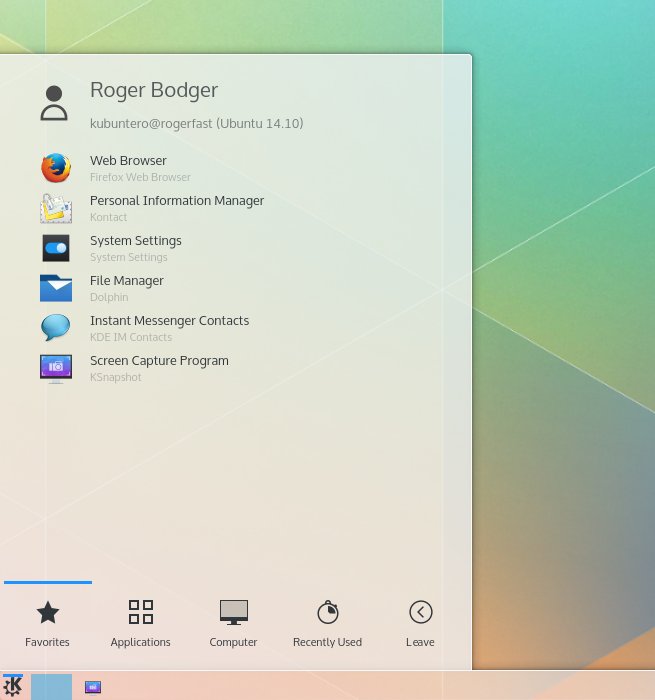Open Dolphin using the blue folder icon
Viewport: 655px width, 700px height.
[56, 288]
